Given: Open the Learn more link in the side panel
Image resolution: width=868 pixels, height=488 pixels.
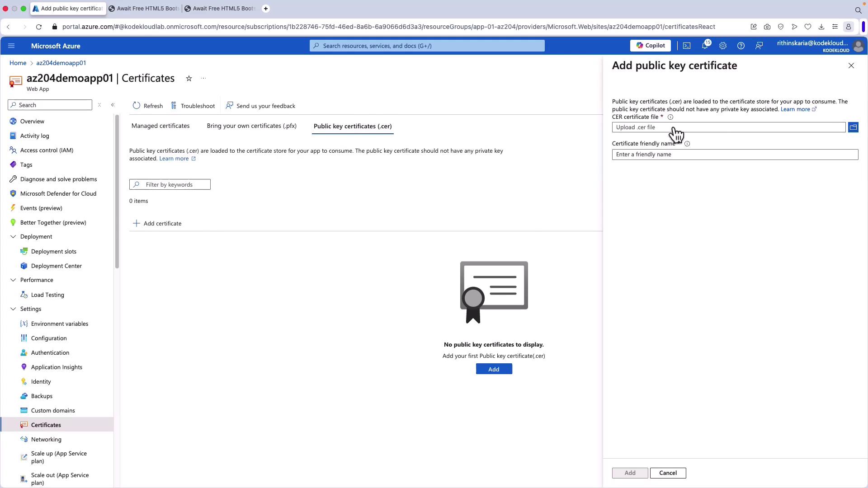Looking at the screenshot, I should pyautogui.click(x=795, y=109).
